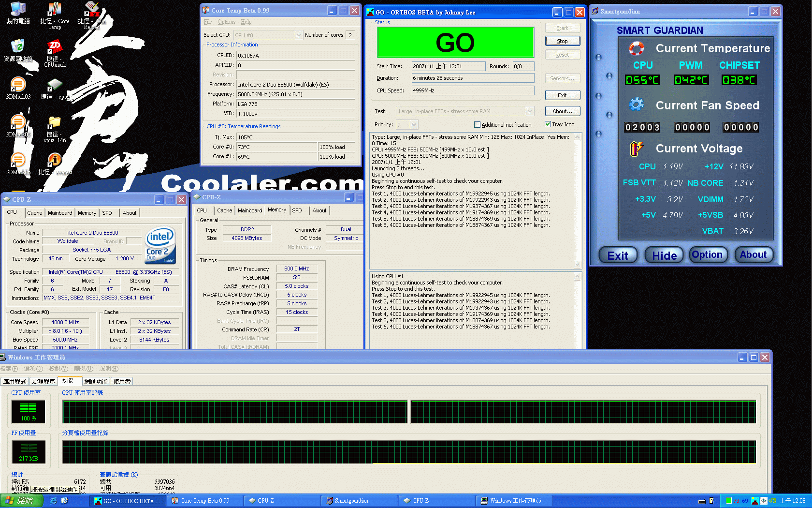Open the Options menu in Core Temp

click(226, 22)
